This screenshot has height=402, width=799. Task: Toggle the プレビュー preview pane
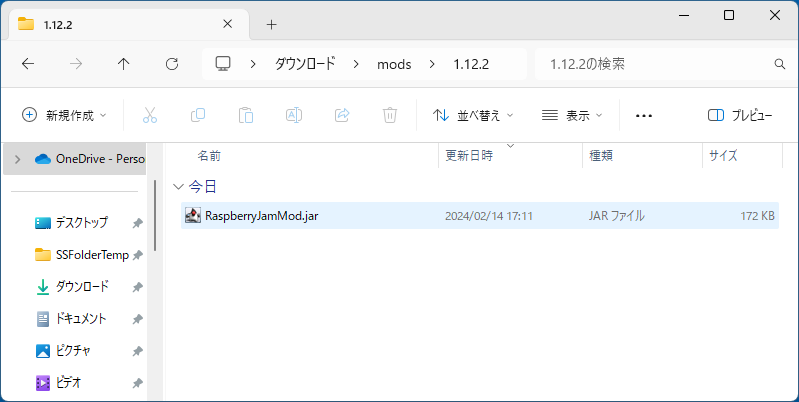pyautogui.click(x=739, y=115)
